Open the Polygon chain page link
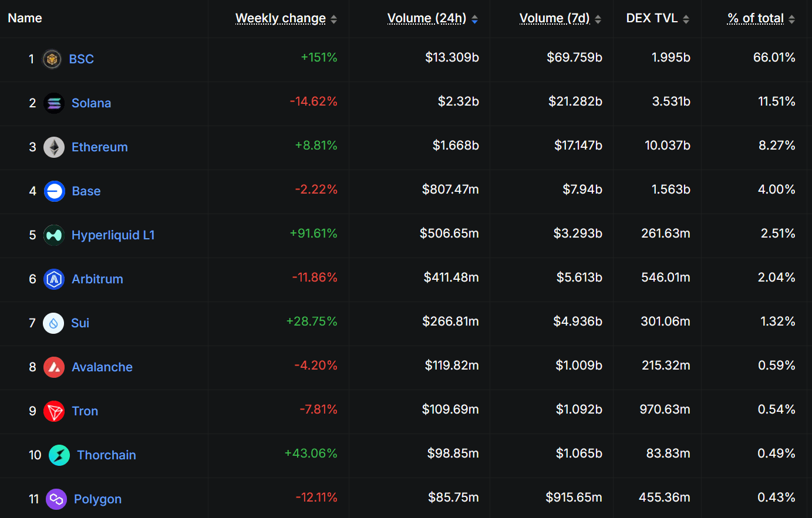The width and height of the screenshot is (812, 518). [x=97, y=499]
